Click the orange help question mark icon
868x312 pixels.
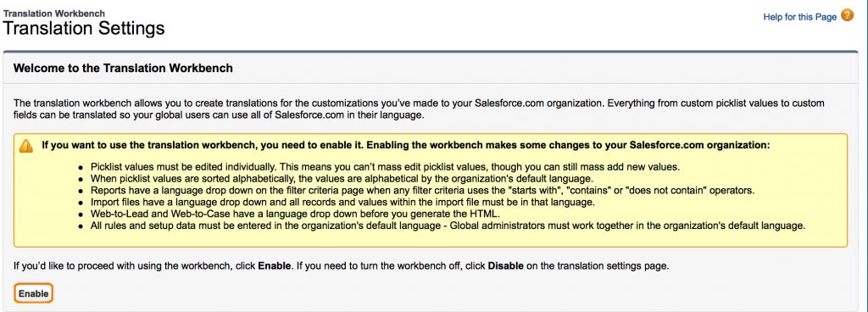(847, 15)
